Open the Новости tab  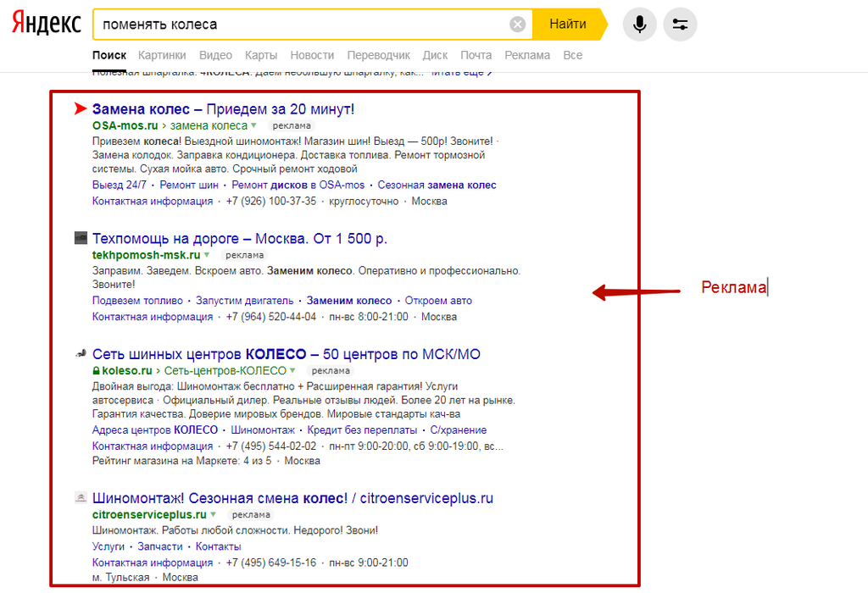[312, 55]
